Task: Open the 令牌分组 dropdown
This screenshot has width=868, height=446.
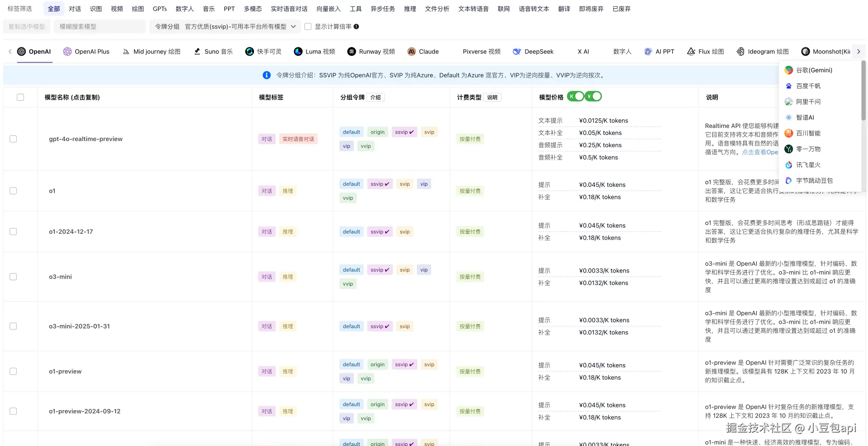Action: (225, 27)
